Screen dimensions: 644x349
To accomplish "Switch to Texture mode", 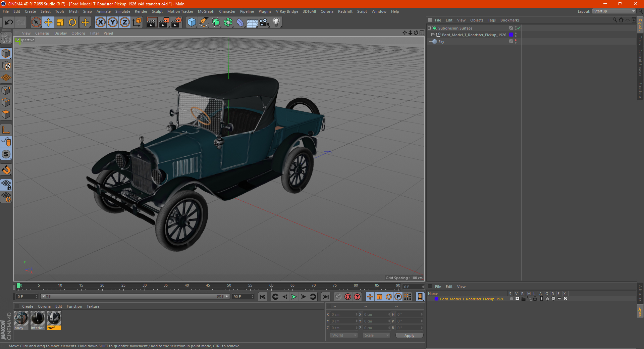I will pos(6,65).
